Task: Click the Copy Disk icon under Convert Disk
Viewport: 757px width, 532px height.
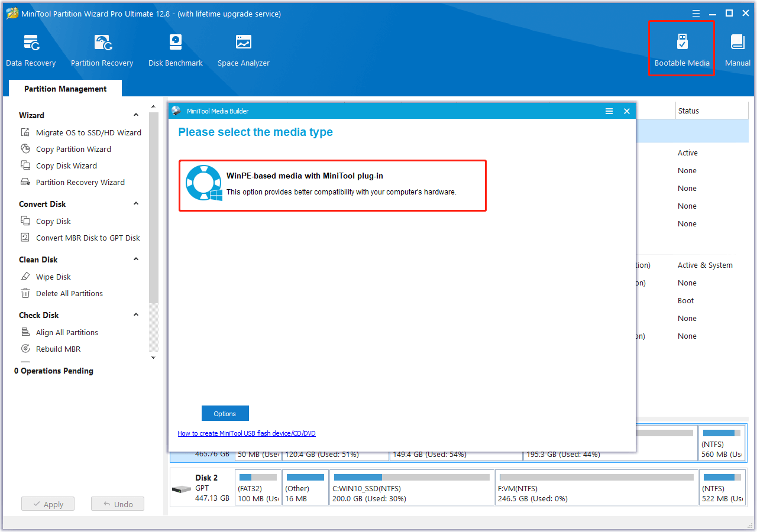Action: (25, 221)
